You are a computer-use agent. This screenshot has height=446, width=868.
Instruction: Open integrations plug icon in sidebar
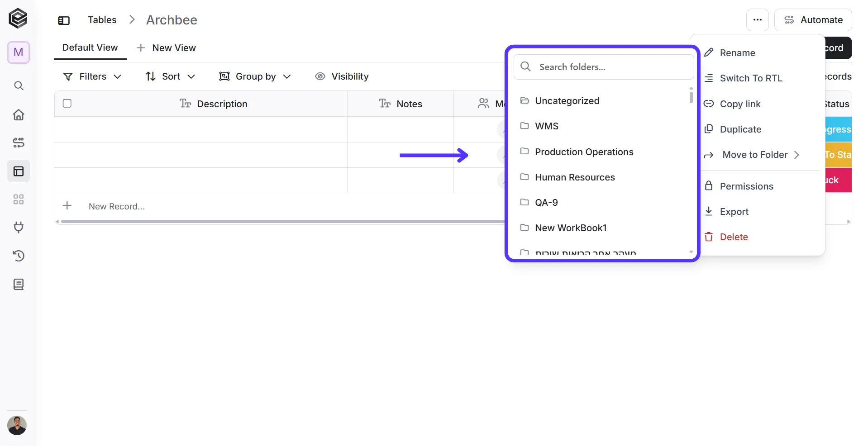[x=19, y=227]
